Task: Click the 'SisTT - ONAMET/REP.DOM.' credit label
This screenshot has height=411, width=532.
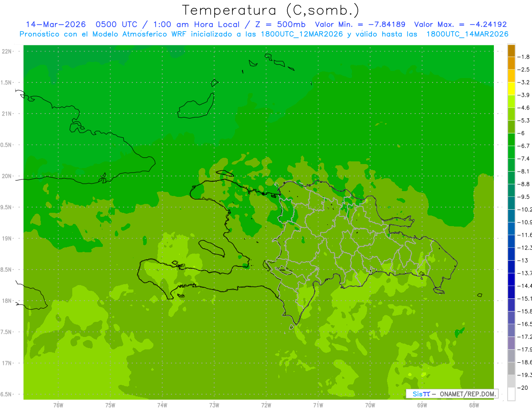Action: [452, 394]
